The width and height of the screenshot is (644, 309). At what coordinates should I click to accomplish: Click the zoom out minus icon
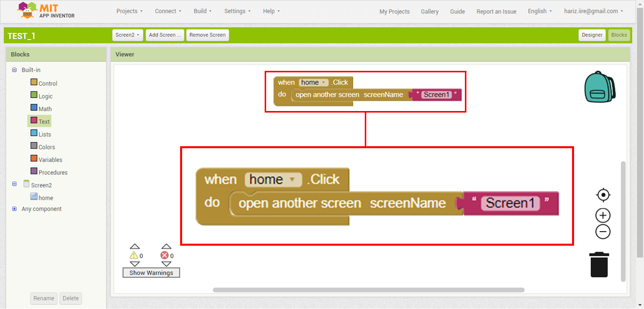click(x=603, y=232)
